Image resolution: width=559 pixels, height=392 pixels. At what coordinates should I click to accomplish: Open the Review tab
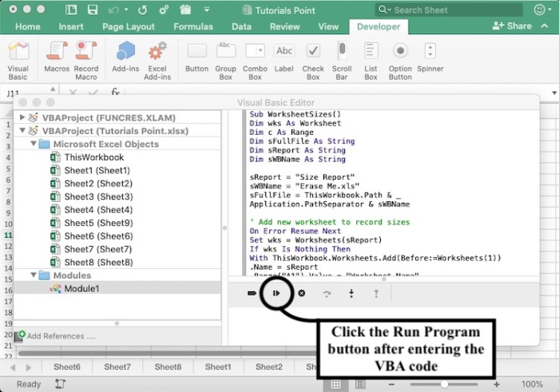[x=285, y=26]
